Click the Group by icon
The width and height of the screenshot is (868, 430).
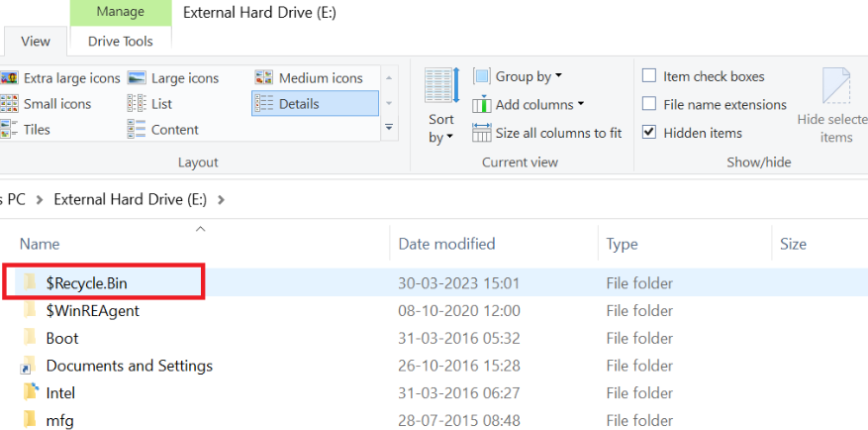pos(482,76)
